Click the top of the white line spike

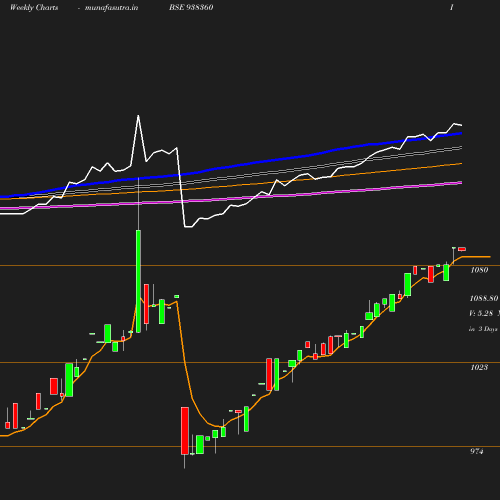(x=138, y=115)
